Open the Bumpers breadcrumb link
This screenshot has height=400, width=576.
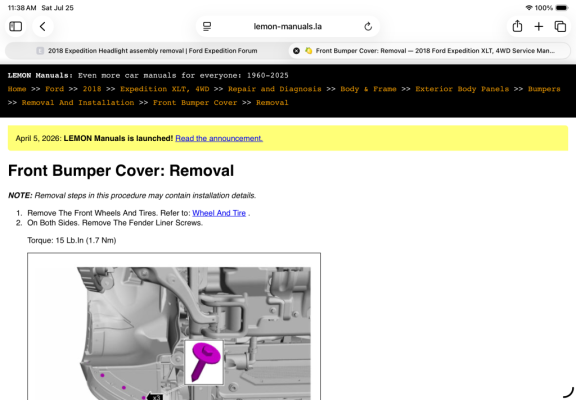[544, 89]
